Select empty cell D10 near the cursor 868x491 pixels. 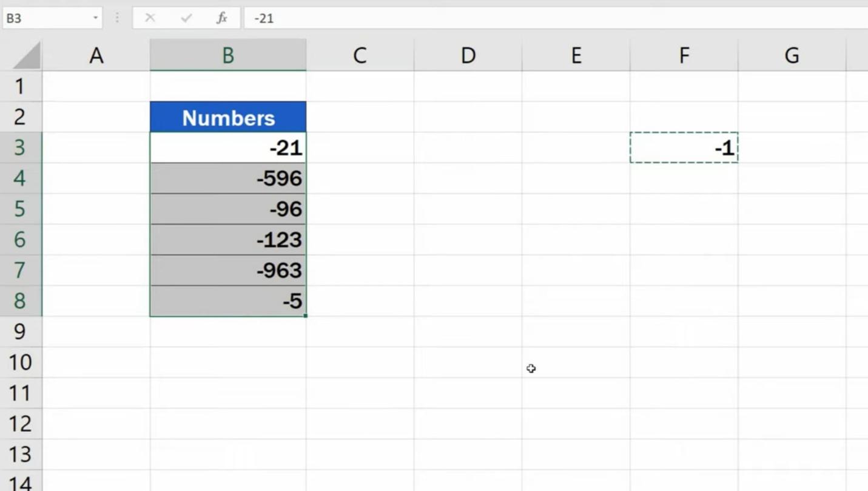(468, 362)
